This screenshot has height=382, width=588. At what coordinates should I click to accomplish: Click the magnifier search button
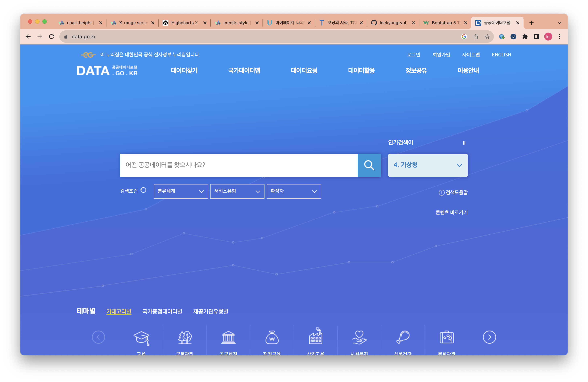tap(369, 165)
